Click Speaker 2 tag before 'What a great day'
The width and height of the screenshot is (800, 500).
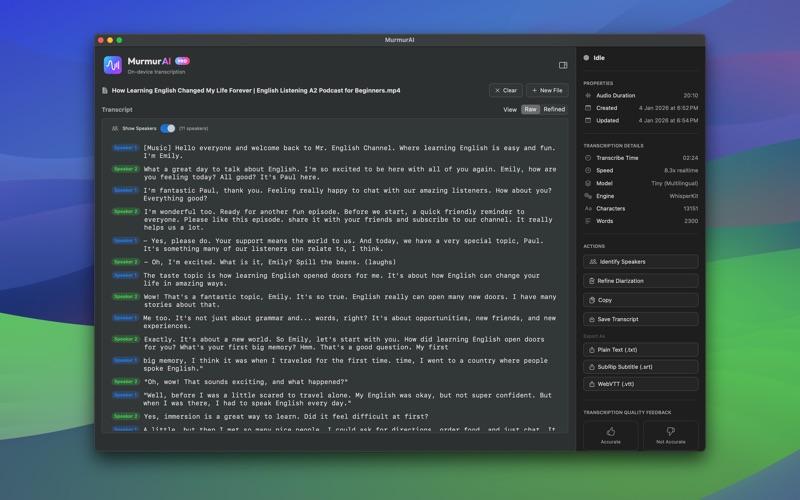[125, 169]
